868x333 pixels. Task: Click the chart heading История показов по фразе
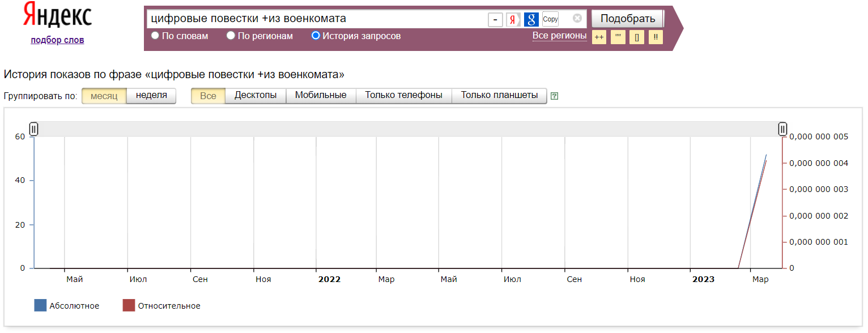coord(174,74)
